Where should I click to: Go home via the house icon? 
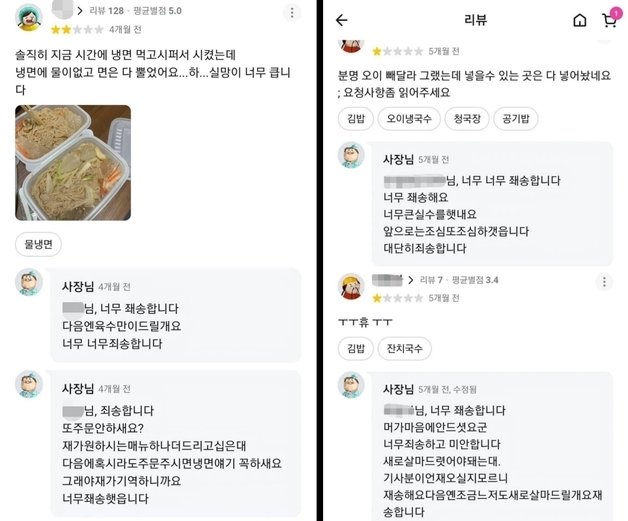tap(580, 20)
